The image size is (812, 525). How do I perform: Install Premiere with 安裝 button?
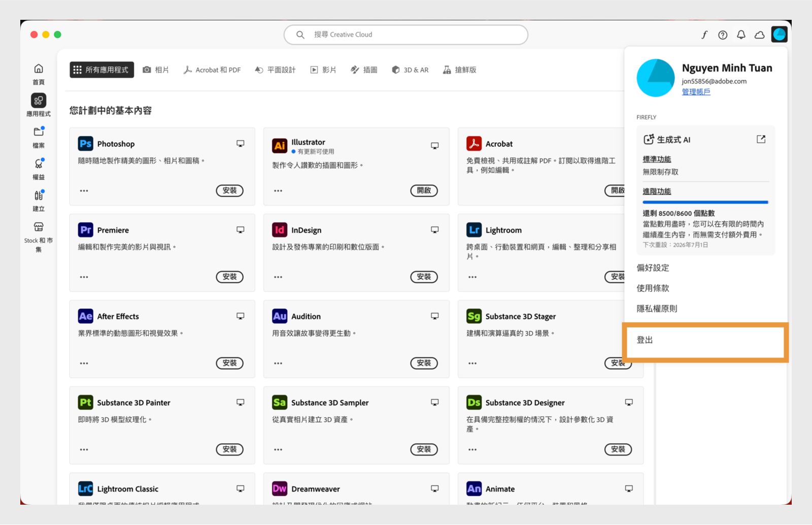[230, 277]
